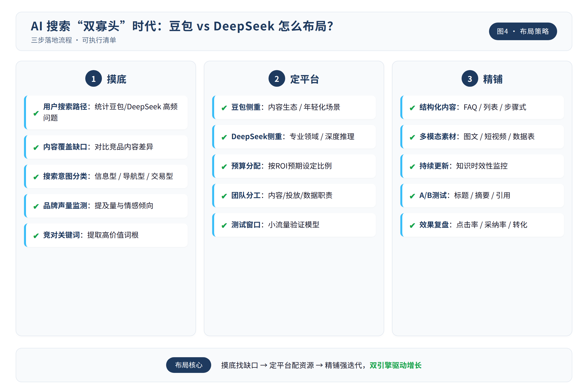Click the checkmark next to 多模态素材
The image size is (588, 392).
click(x=413, y=137)
